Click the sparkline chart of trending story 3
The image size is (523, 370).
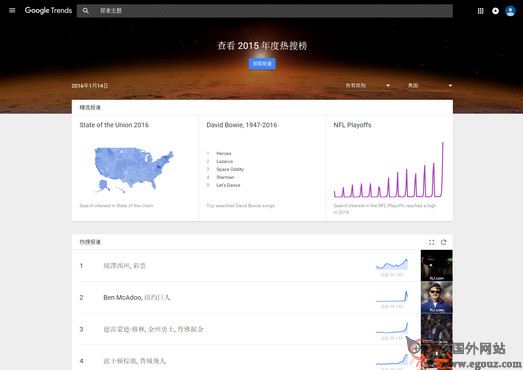coord(392,328)
